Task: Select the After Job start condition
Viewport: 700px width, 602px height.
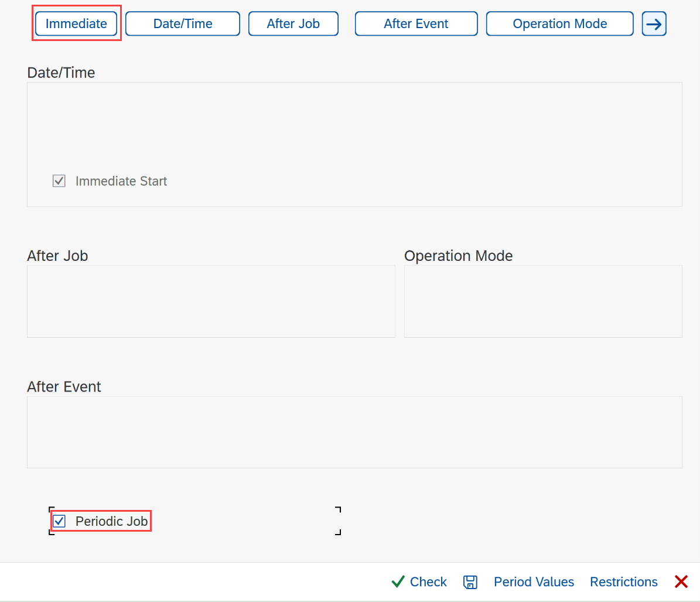Action: [293, 23]
